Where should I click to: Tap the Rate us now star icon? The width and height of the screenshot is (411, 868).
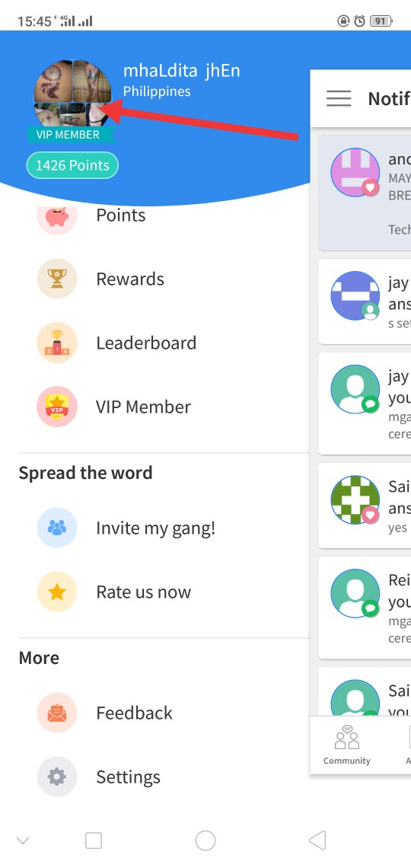[56, 592]
